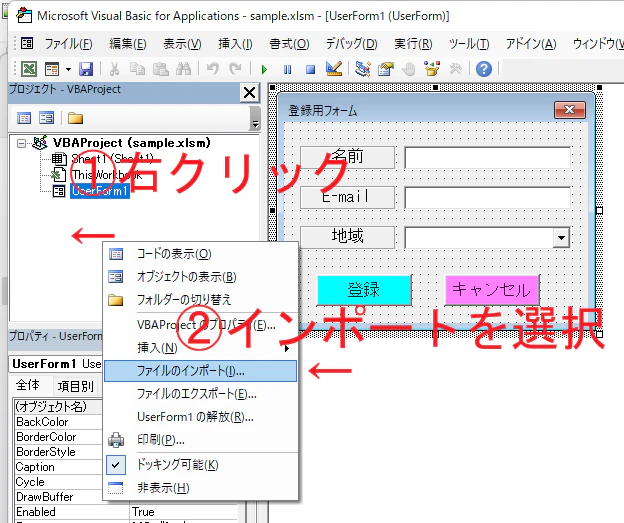Run the macro with the green play icon
The width and height of the screenshot is (624, 523).
coord(264,70)
